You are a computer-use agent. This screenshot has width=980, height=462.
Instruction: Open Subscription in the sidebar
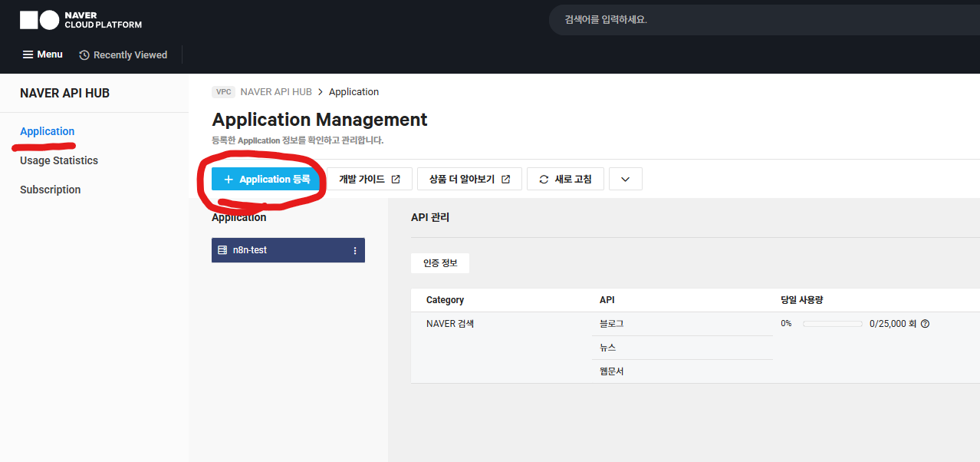(x=50, y=190)
